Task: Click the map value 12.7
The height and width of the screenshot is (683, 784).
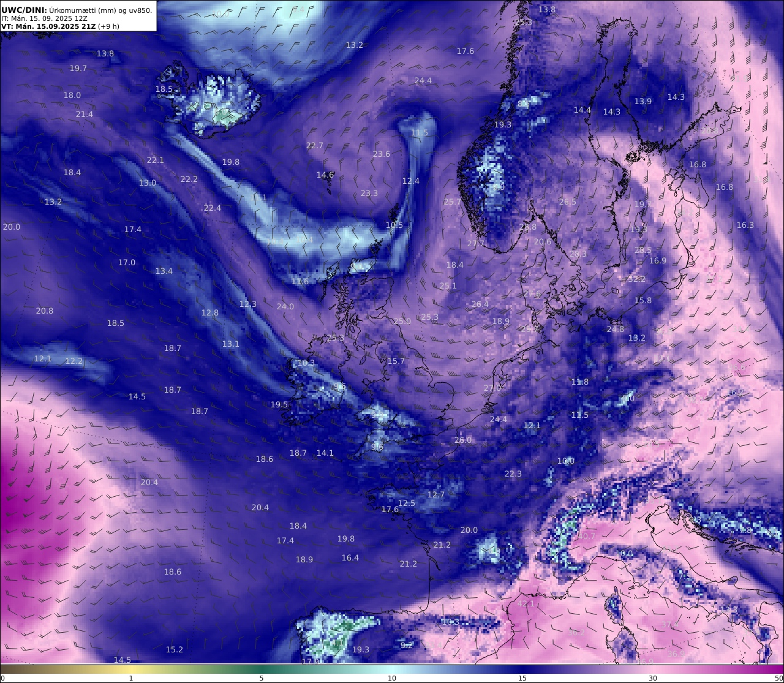Action: 436,495
